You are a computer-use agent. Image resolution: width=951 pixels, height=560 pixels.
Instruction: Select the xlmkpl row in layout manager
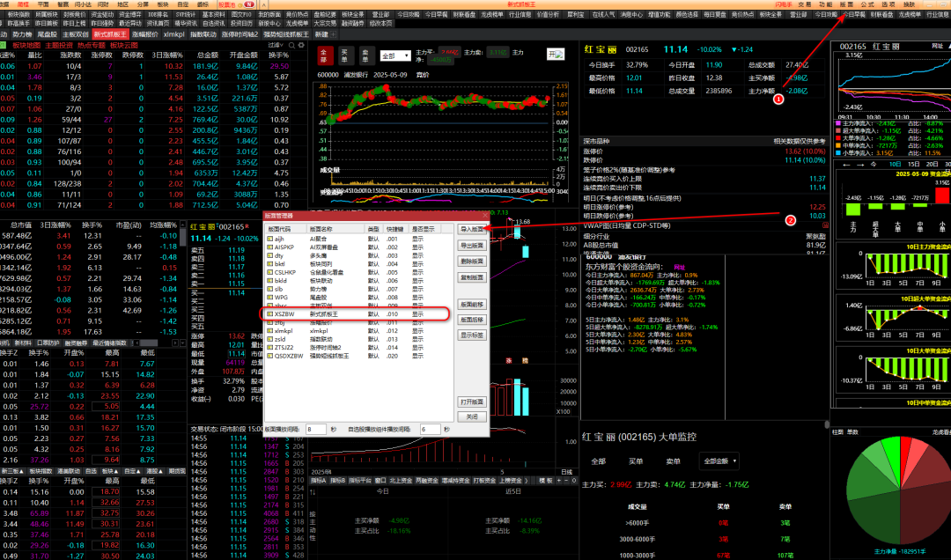click(x=360, y=331)
